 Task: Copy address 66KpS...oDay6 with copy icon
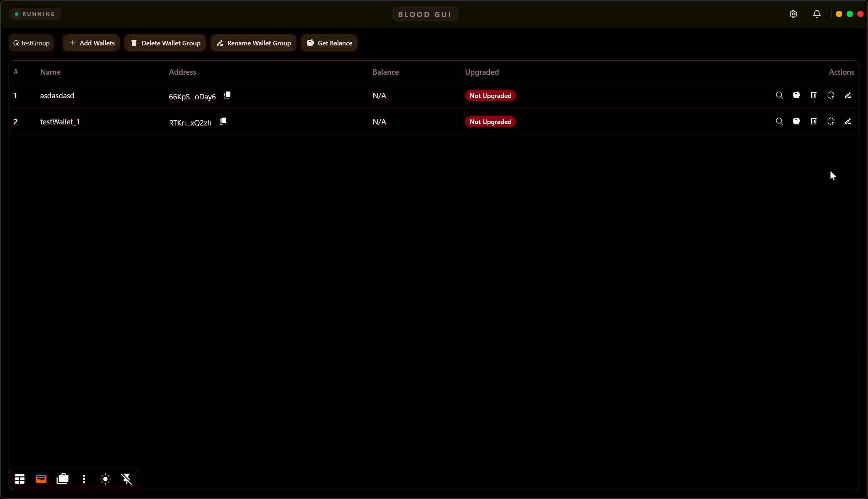pyautogui.click(x=227, y=95)
